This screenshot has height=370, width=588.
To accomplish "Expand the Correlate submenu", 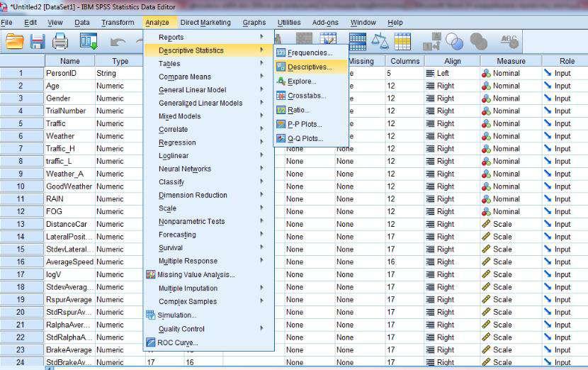I will (x=208, y=129).
